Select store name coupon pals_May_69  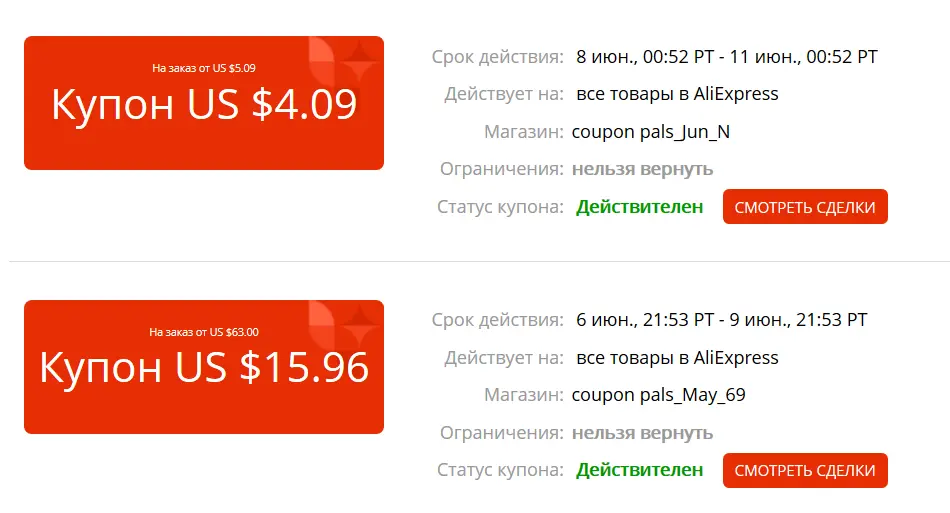659,395
